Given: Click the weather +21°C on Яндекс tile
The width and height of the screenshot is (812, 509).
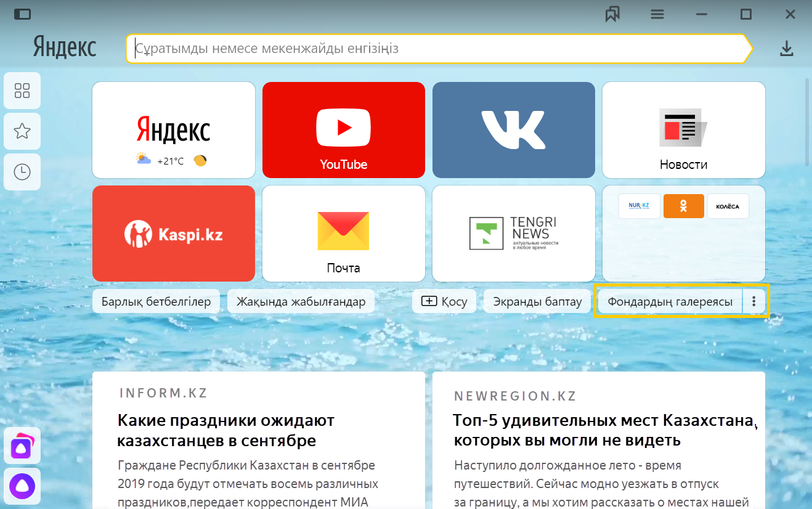Looking at the screenshot, I should point(171,161).
